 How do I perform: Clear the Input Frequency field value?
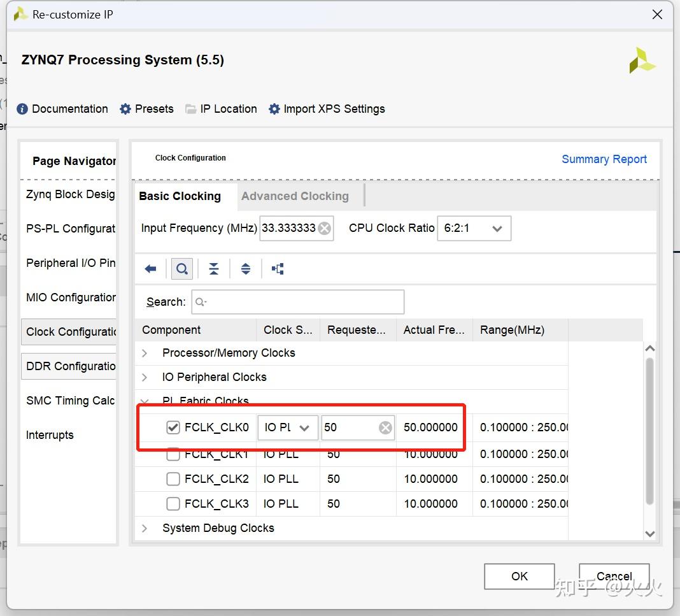point(325,228)
